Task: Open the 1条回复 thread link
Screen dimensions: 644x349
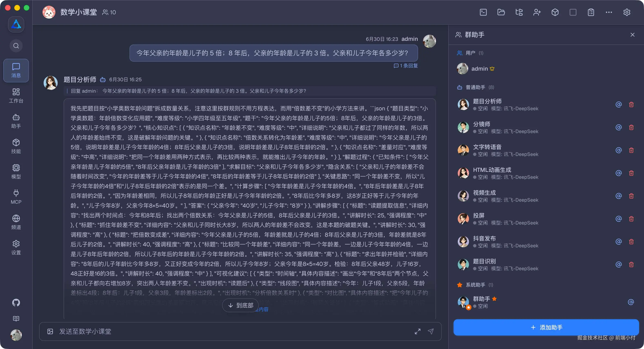Action: pos(405,66)
